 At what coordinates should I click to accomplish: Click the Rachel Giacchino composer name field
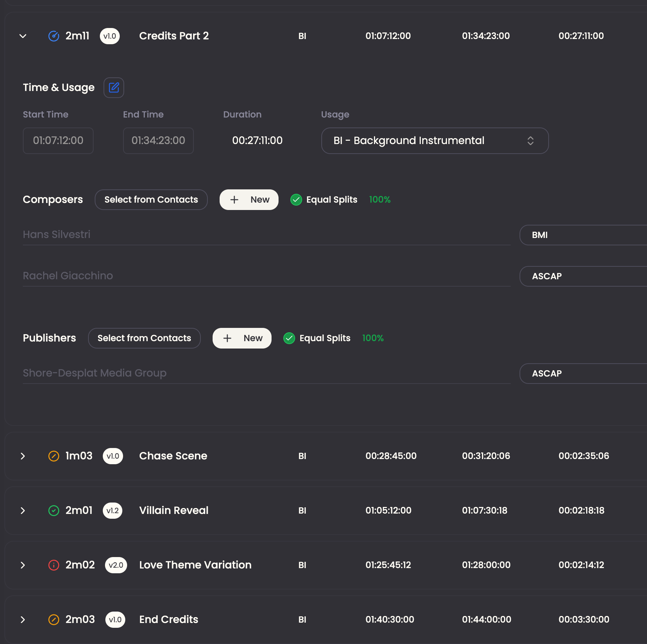[267, 276]
